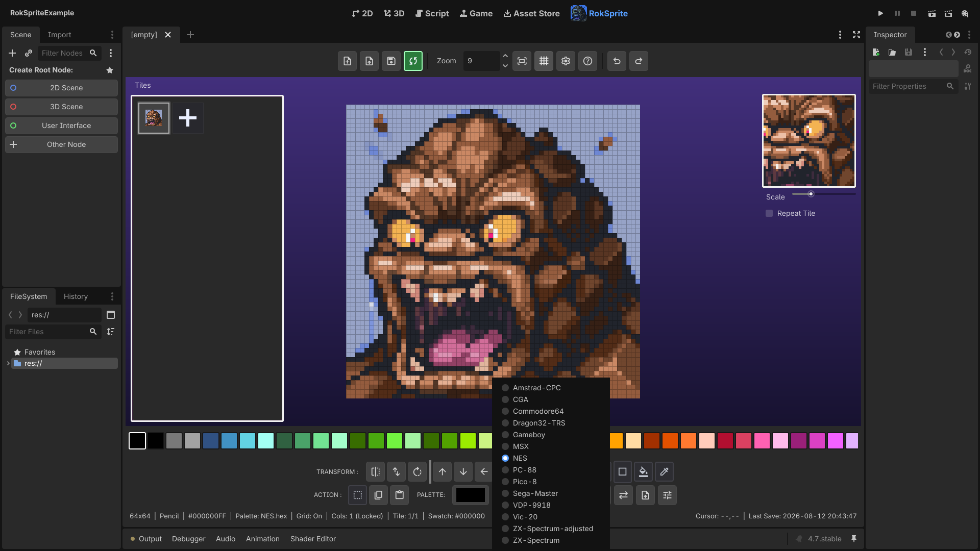
Task: Click the save sprite floppy disk icon
Action: pos(391,61)
